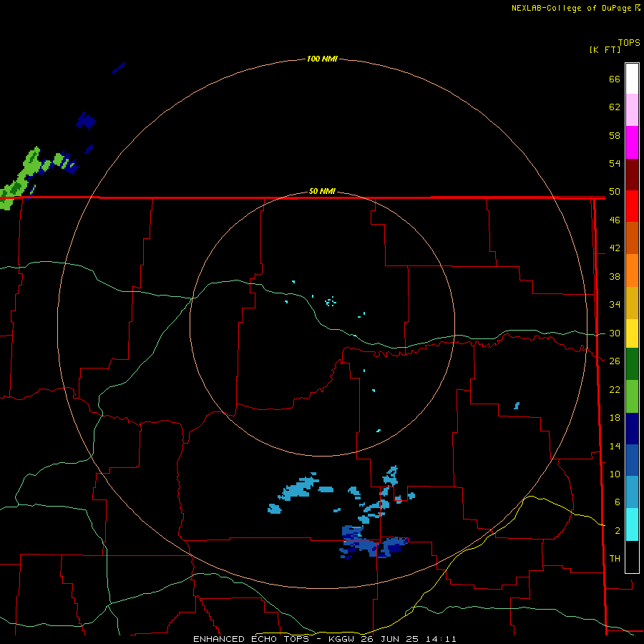Click the legend value '46'

pos(615,220)
